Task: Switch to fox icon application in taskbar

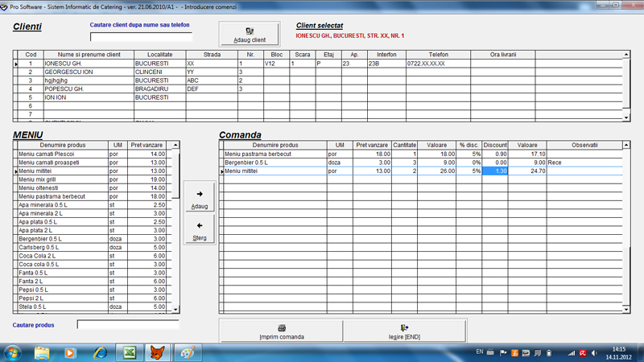Action: (x=158, y=352)
